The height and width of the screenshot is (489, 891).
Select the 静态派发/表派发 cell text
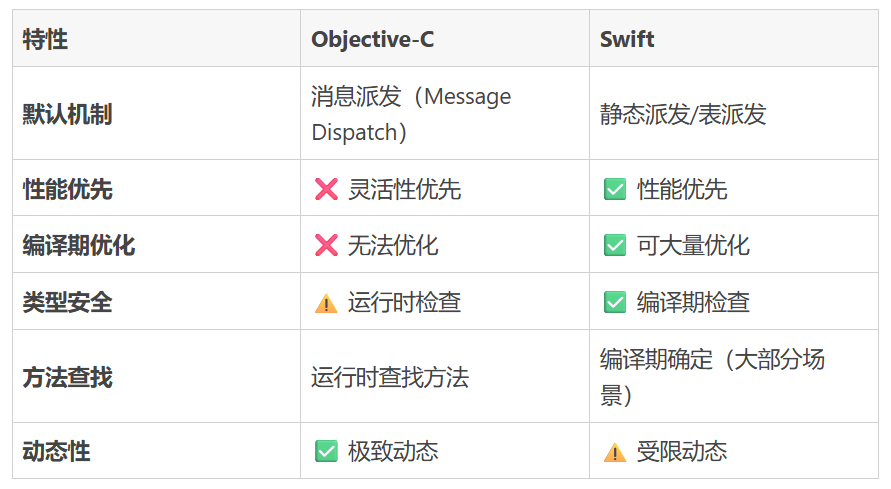(683, 114)
